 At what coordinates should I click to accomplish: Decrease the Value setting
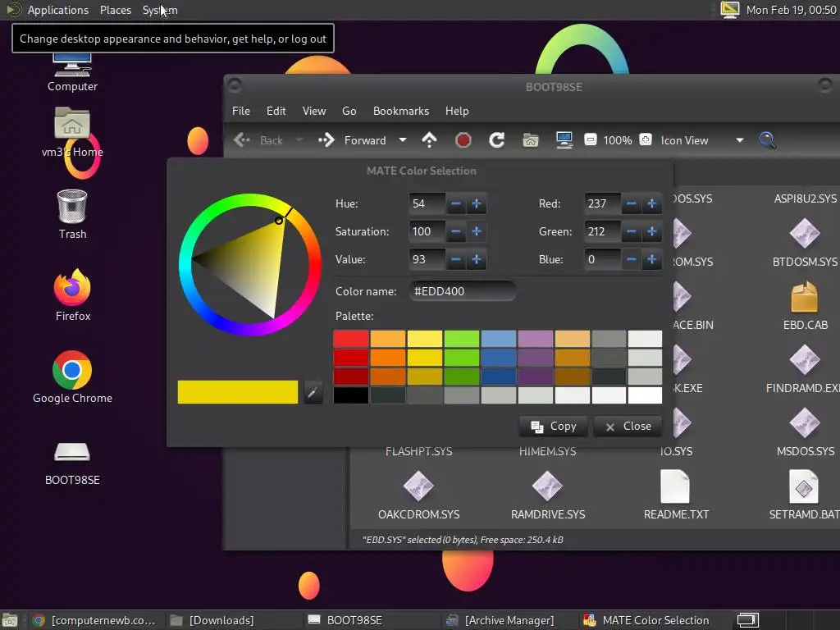[456, 259]
